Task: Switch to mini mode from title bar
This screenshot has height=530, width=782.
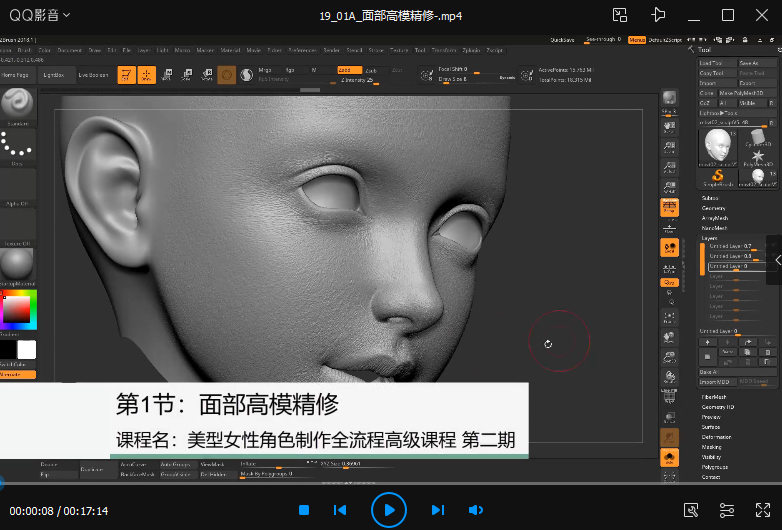Action: (x=620, y=15)
